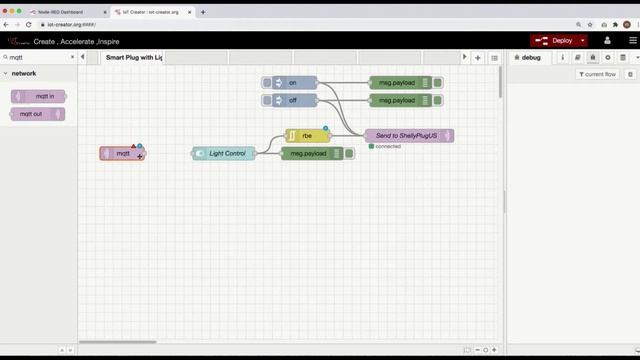Clear the mqtt palette search

73,57
